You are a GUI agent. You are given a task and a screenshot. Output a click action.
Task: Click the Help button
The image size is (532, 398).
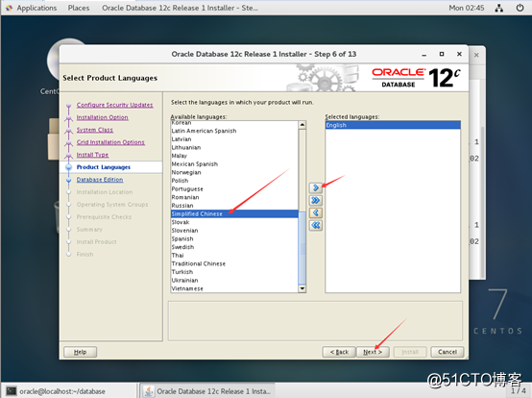pos(80,352)
